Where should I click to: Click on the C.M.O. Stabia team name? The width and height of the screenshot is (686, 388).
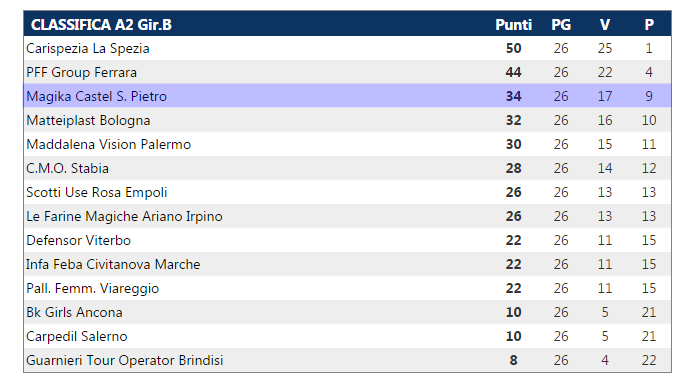[x=67, y=168]
